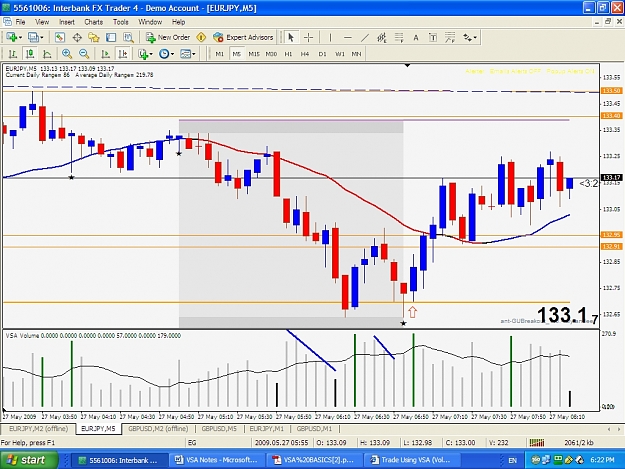Switch to GBPUSD,M2 (offline) chart tab
625x469 pixels.
pyautogui.click(x=158, y=429)
